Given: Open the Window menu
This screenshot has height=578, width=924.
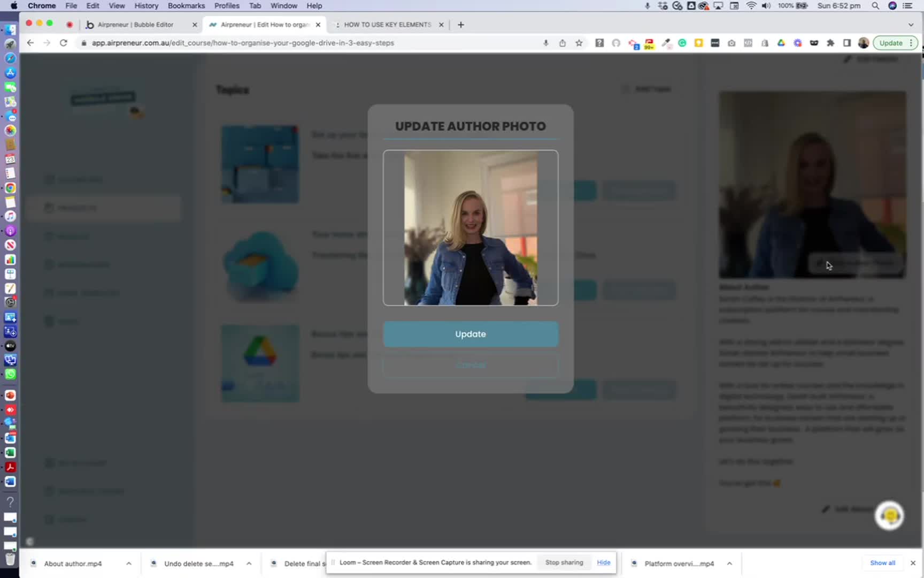Looking at the screenshot, I should tap(283, 5).
